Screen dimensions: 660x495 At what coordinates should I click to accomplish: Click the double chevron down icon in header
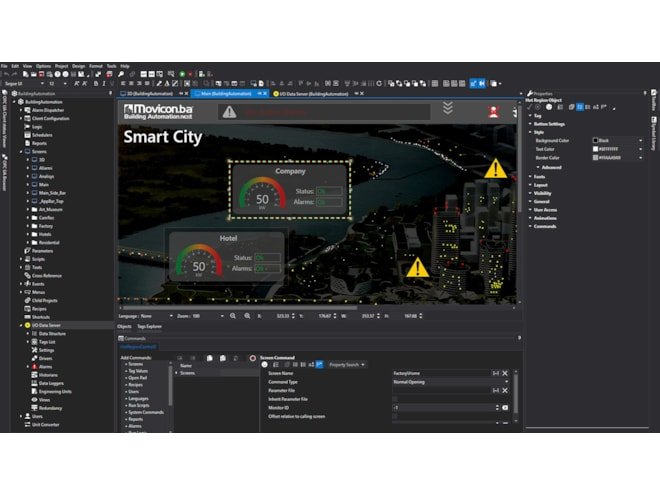point(448,108)
